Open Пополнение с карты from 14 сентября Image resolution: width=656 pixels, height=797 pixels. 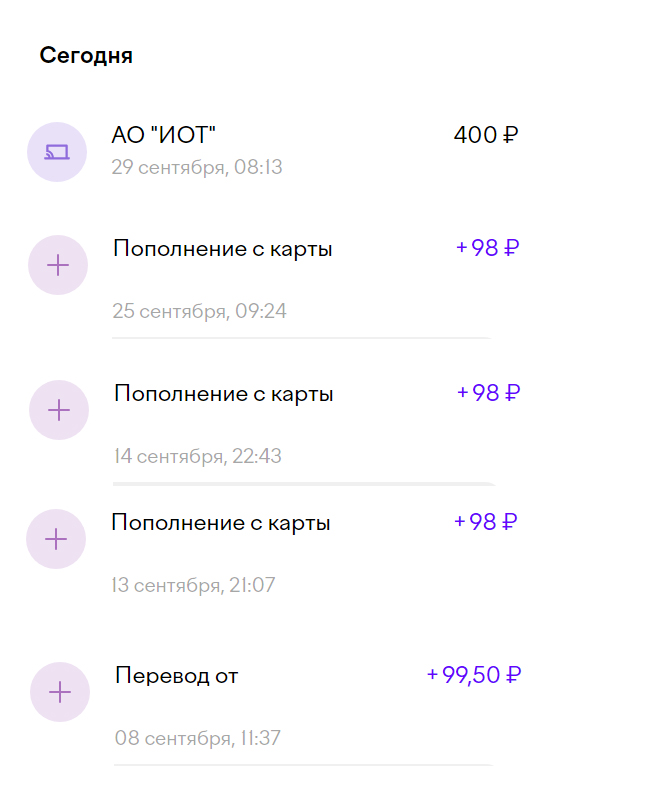[223, 394]
